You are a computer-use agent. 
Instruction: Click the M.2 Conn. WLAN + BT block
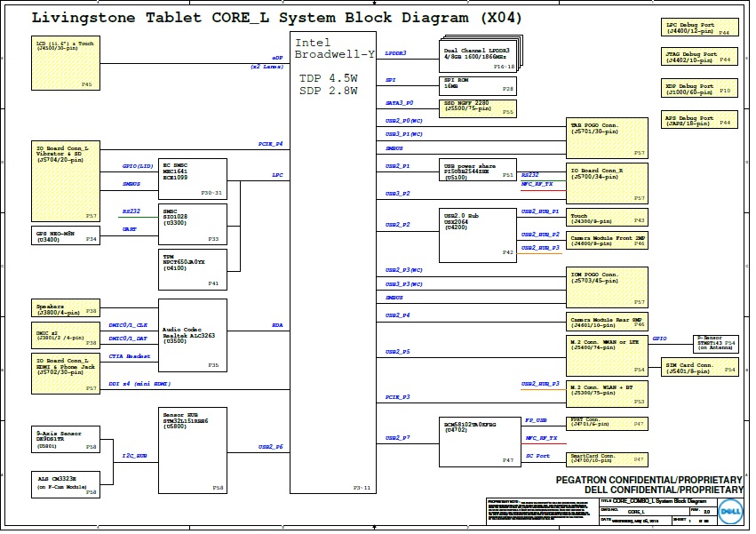[x=607, y=395]
